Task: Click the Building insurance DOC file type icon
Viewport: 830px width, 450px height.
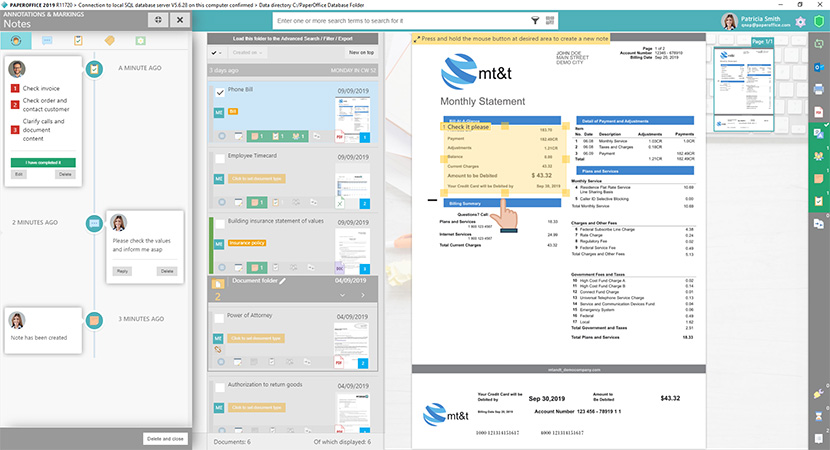Action: [339, 268]
